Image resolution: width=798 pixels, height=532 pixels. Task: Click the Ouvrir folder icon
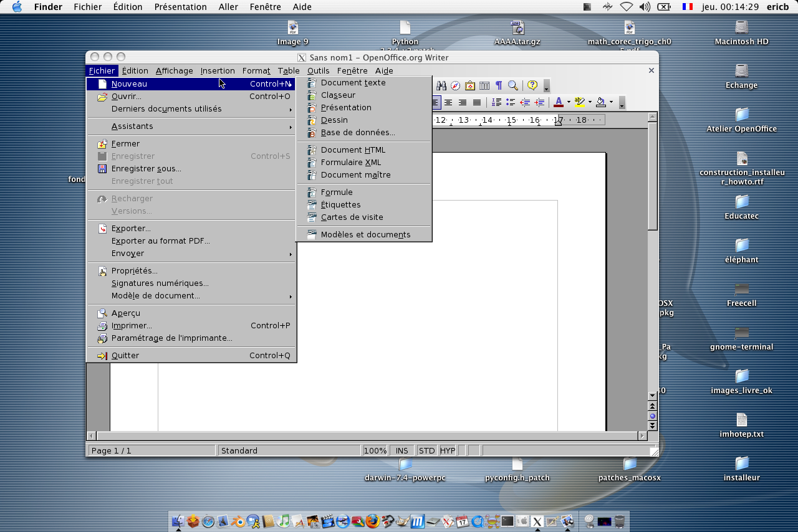[102, 97]
